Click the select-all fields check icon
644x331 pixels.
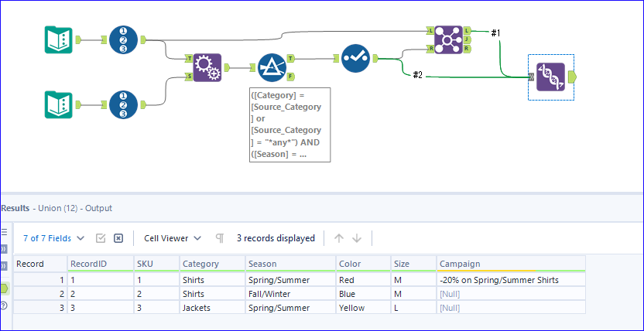[101, 238]
